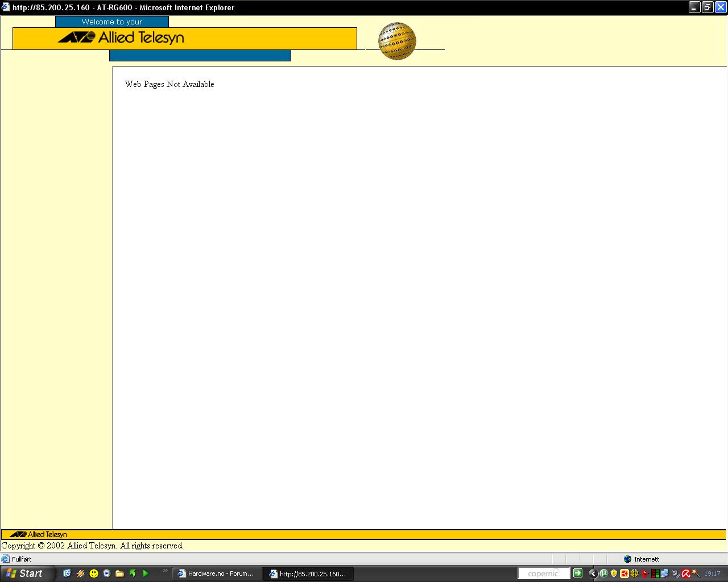Click the green Copernic search go arrow

[578, 573]
